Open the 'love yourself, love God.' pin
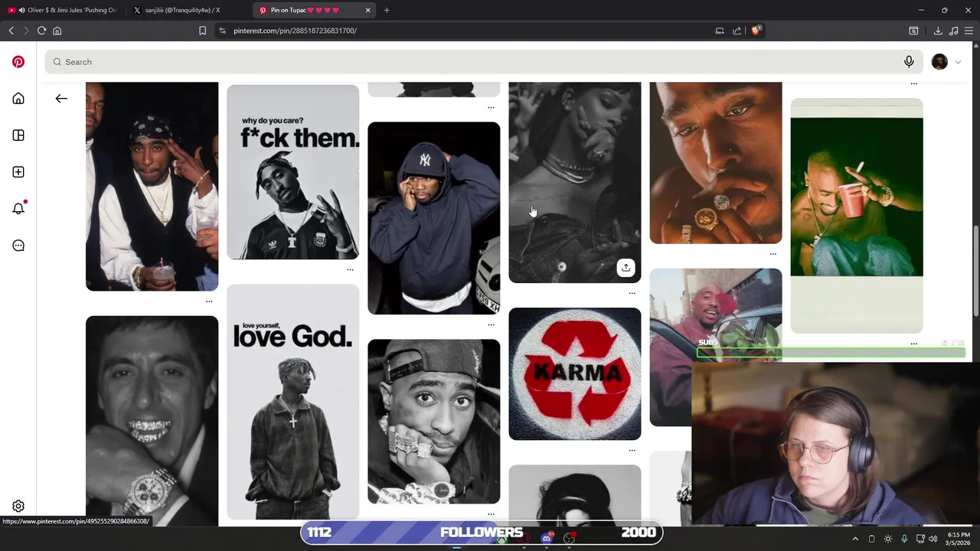Screen dimensions: 980x551 pos(292,402)
